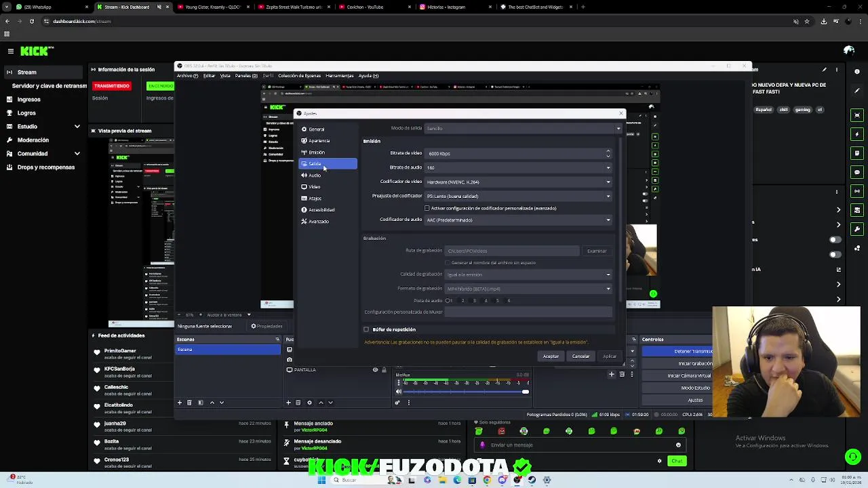The width and height of the screenshot is (868, 488).
Task: Click green Chat send button
Action: [x=677, y=461]
